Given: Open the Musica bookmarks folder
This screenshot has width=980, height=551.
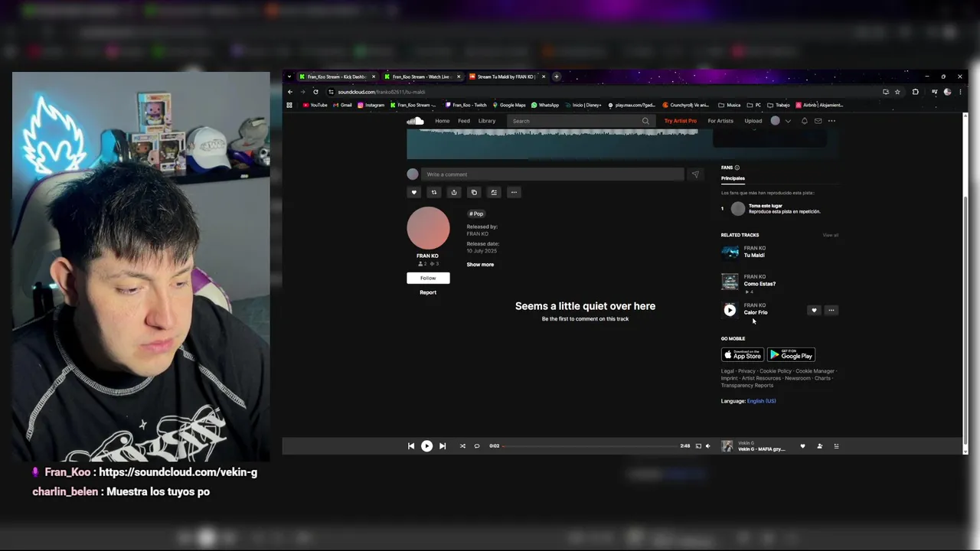Looking at the screenshot, I should click(x=729, y=105).
